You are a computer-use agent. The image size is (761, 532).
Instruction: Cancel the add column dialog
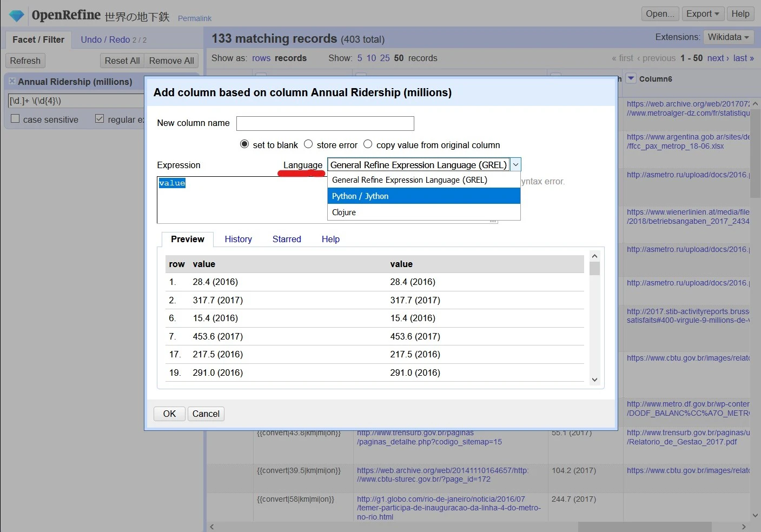point(206,414)
